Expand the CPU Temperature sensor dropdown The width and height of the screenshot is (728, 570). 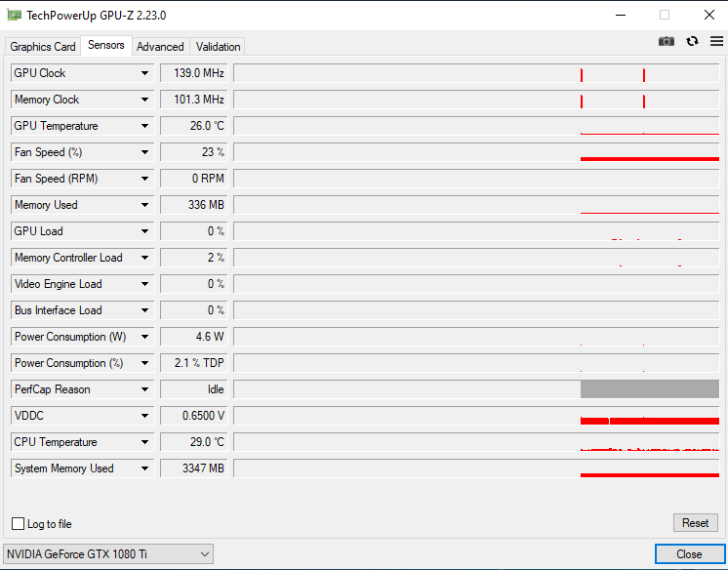[144, 442]
